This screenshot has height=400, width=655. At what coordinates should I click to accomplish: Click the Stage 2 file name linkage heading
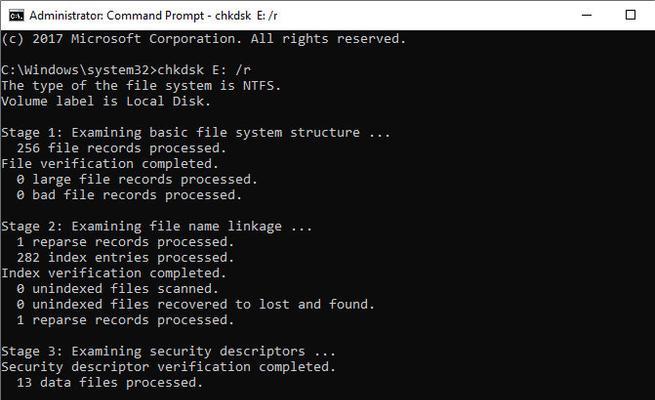coord(157,226)
